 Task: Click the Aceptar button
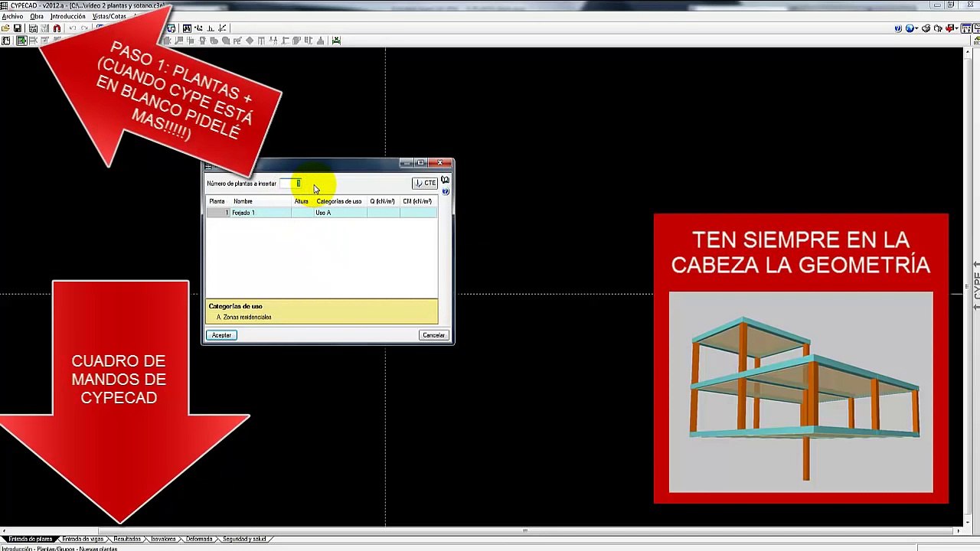pos(221,335)
